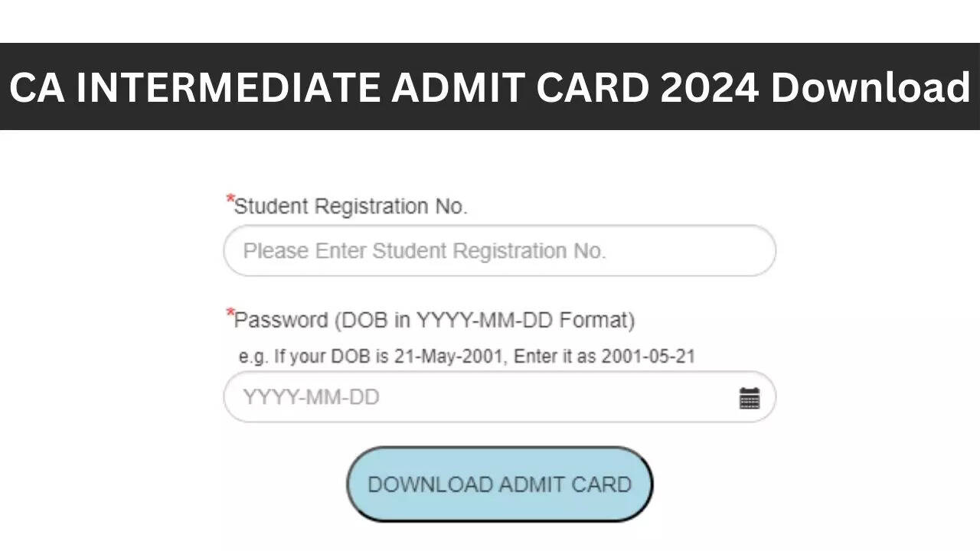Screen dimensions: 980x551
Task: Click "Download" in the header banner
Action: [x=871, y=87]
